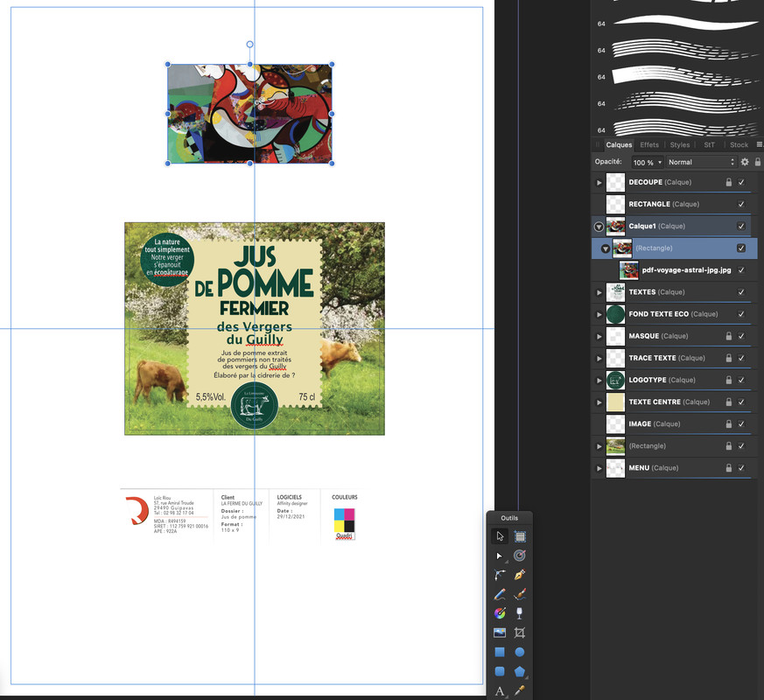
Task: Click the rotation handle above selected image
Action: click(x=249, y=45)
